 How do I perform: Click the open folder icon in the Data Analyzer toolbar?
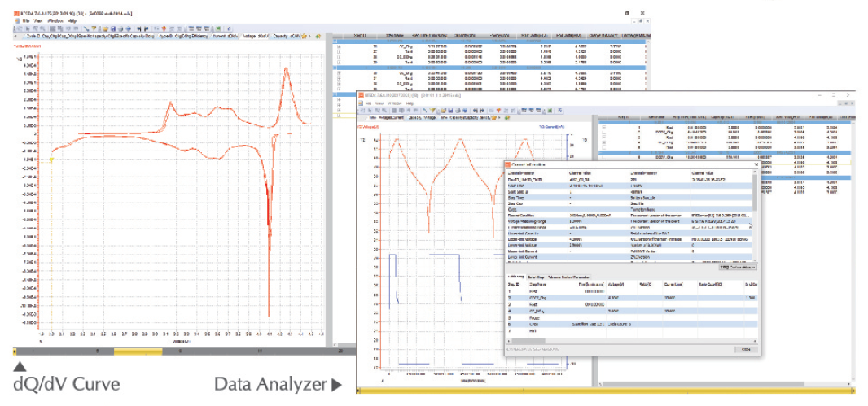click(444, 111)
